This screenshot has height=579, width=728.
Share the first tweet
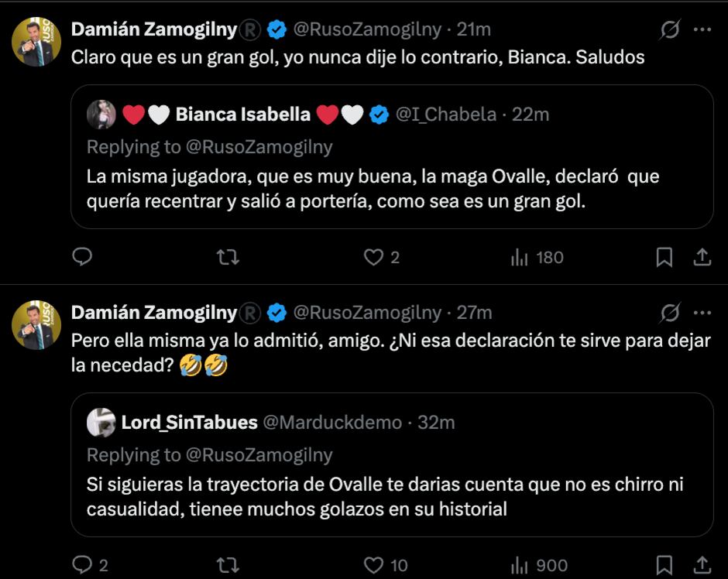tap(702, 257)
